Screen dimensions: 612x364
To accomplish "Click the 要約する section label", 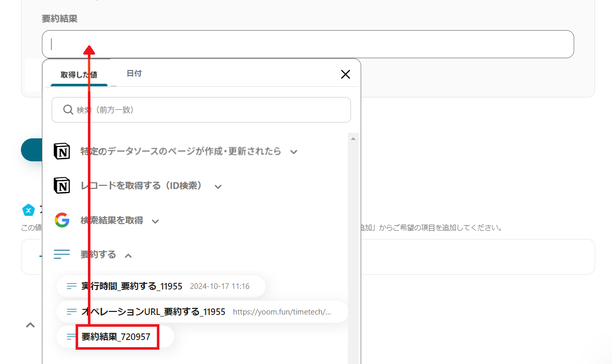I will pos(98,255).
